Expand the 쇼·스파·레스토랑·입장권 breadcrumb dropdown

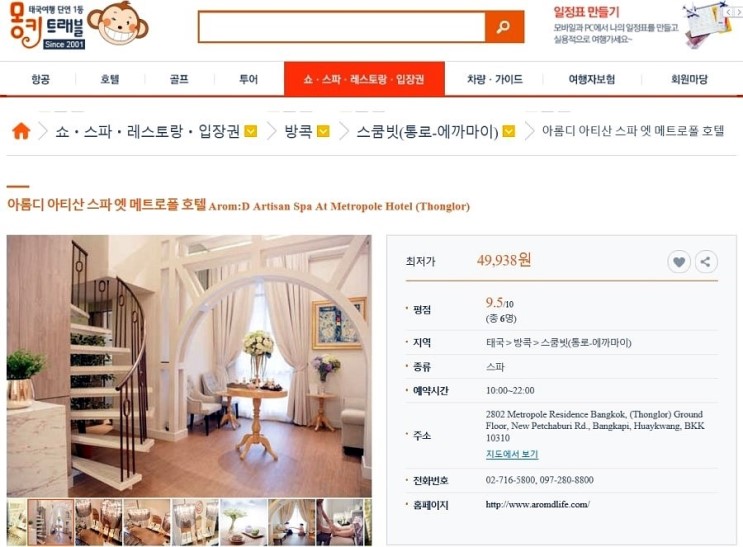251,131
